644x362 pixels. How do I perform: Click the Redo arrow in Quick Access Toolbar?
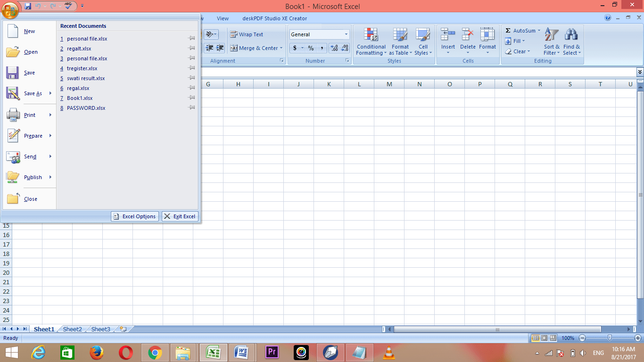click(x=52, y=6)
